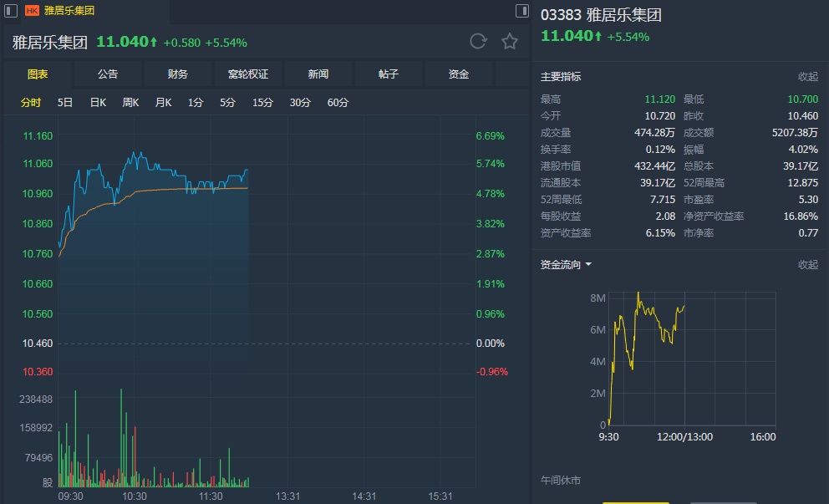829x504 pixels.
Task: Click the HK market badge icon
Action: [32, 11]
